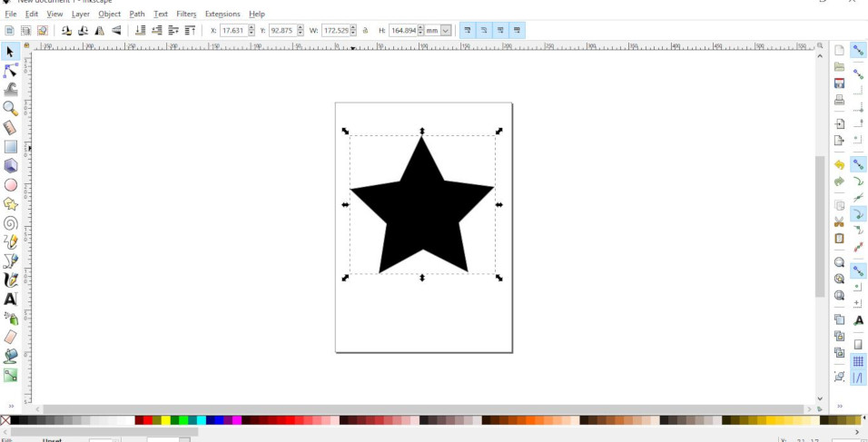Toggle enable snapping at snap bar top
This screenshot has height=442, width=868.
click(858, 50)
